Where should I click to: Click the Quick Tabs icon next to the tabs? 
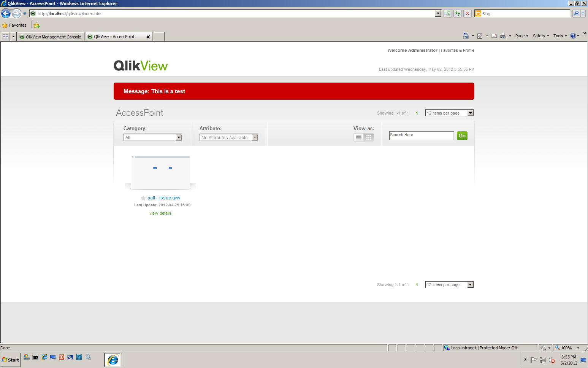point(5,36)
